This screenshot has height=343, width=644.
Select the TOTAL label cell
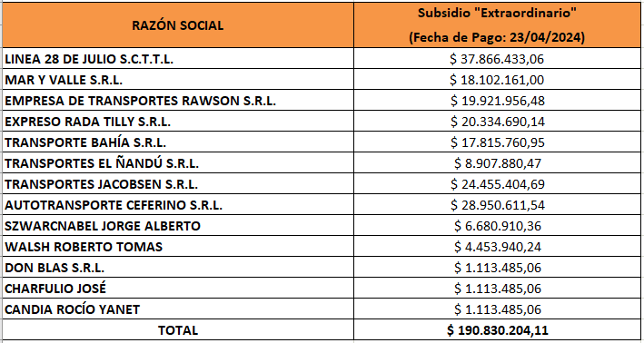click(178, 330)
